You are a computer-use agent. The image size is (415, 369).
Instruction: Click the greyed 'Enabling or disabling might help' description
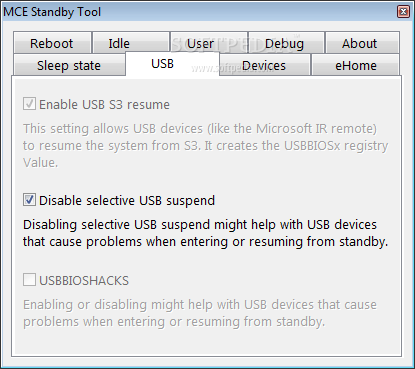click(200, 313)
